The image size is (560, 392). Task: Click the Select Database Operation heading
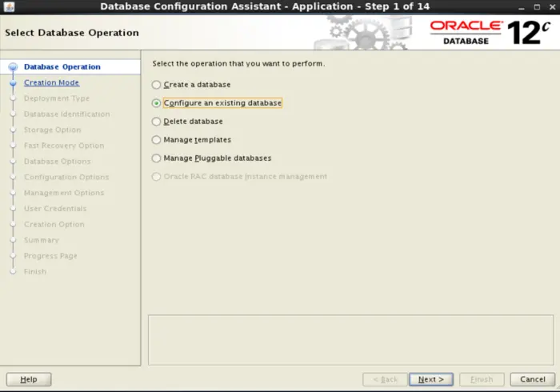pyautogui.click(x=72, y=33)
